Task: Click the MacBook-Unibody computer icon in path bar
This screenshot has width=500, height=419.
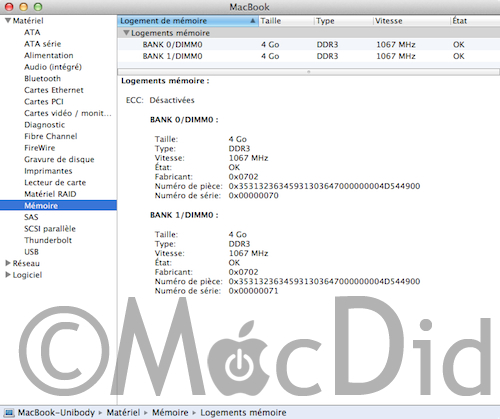Action: [x=9, y=413]
